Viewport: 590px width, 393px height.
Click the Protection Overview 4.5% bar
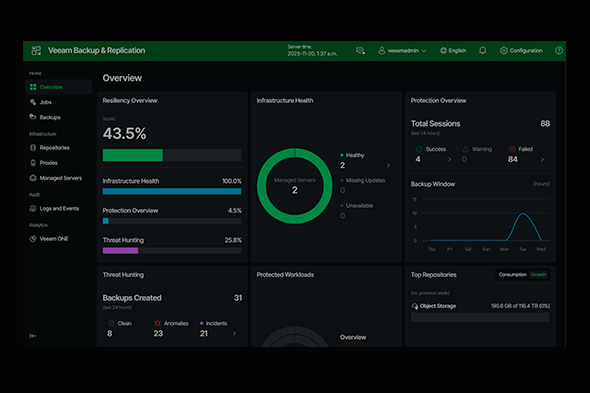pos(172,221)
